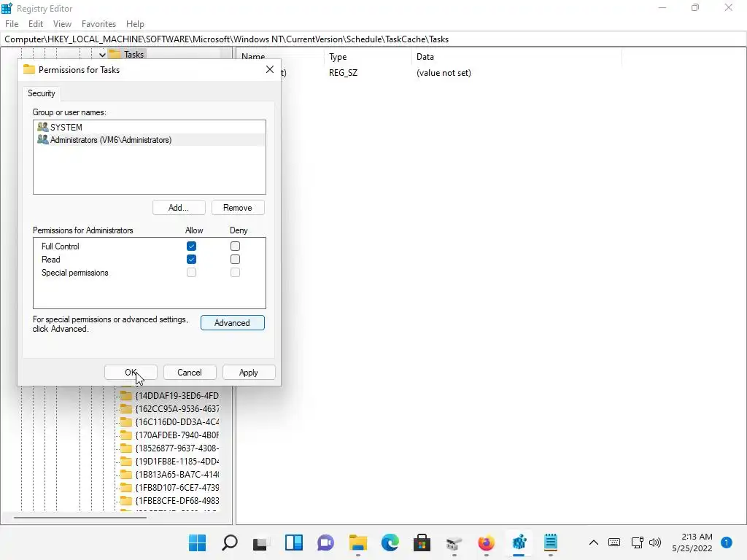This screenshot has height=560, width=747.
Task: Open the Help menu
Action: pos(135,24)
